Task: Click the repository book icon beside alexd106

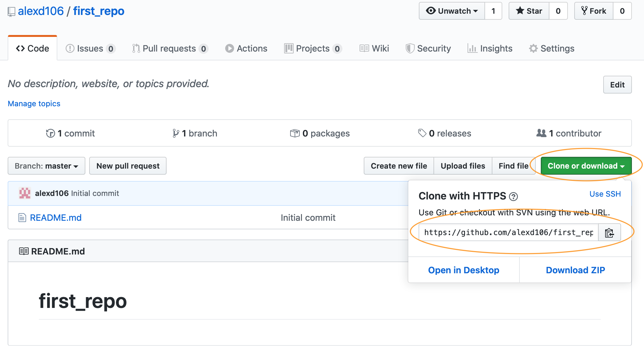Action: click(11, 12)
